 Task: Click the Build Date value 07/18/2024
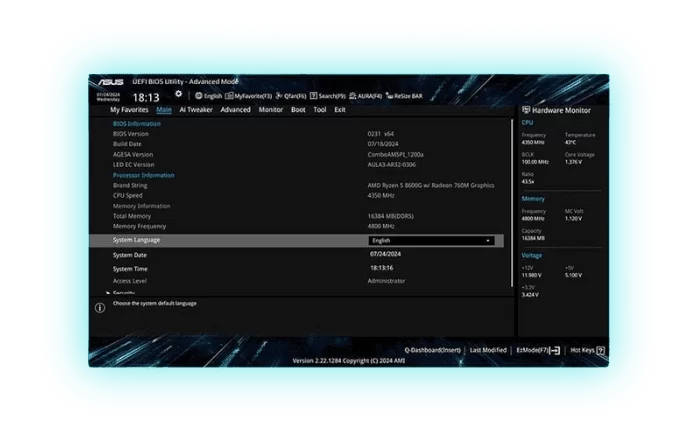tap(383, 144)
